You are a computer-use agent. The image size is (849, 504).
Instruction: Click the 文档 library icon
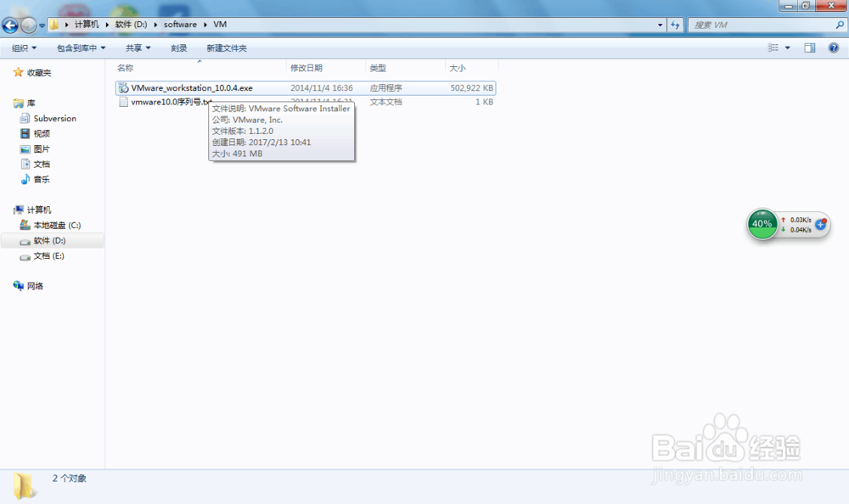[x=25, y=164]
